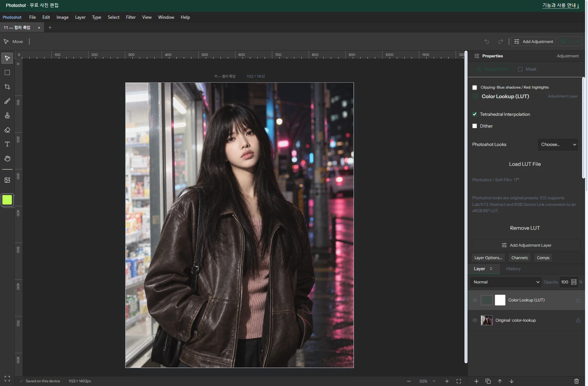Choose the Clone Stamp tool

point(7,115)
